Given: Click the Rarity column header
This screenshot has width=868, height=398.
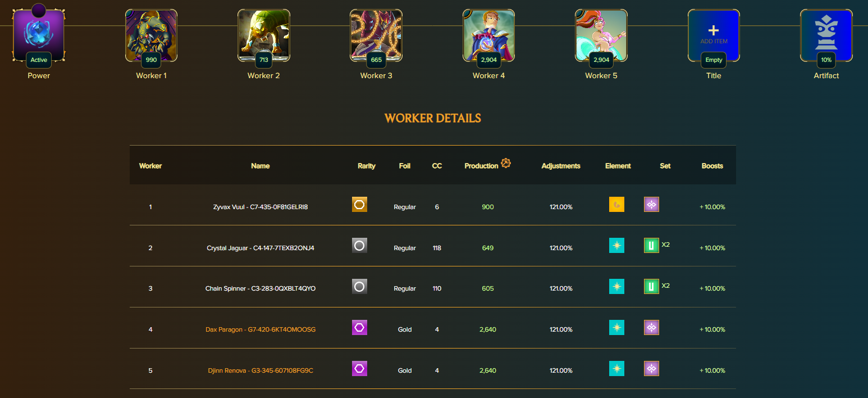Looking at the screenshot, I should (367, 166).
